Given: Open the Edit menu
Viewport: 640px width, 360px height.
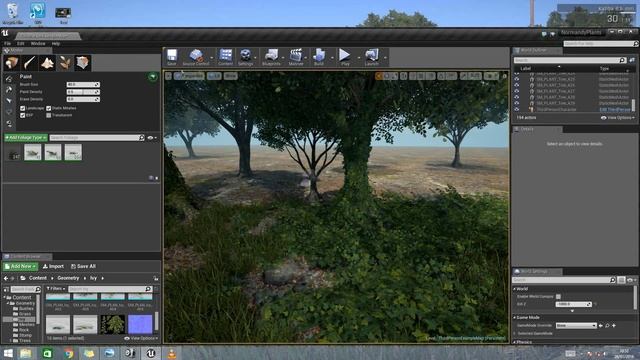Looking at the screenshot, I should click(20, 43).
